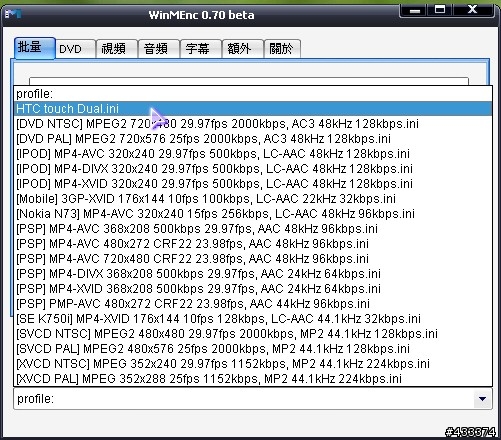The height and width of the screenshot is (440, 501).
Task: Choose [SVCD PAL] MPEG2 480x576 profile
Action: click(253, 349)
